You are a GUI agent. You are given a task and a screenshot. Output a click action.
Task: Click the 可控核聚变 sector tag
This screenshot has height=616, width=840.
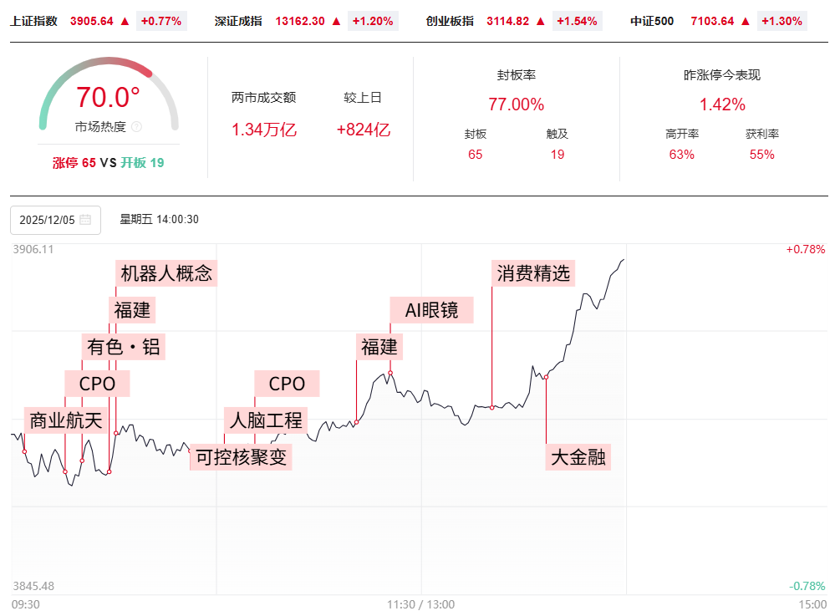coord(241,457)
